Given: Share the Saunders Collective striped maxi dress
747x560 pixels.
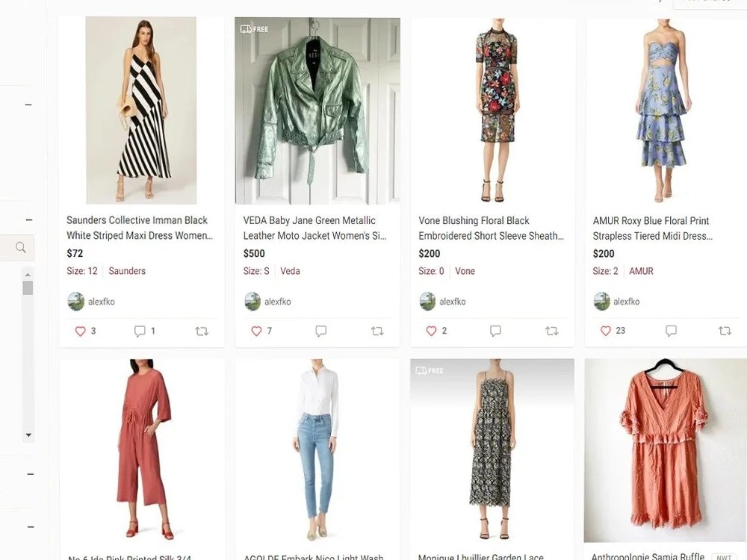Looking at the screenshot, I should (x=200, y=331).
